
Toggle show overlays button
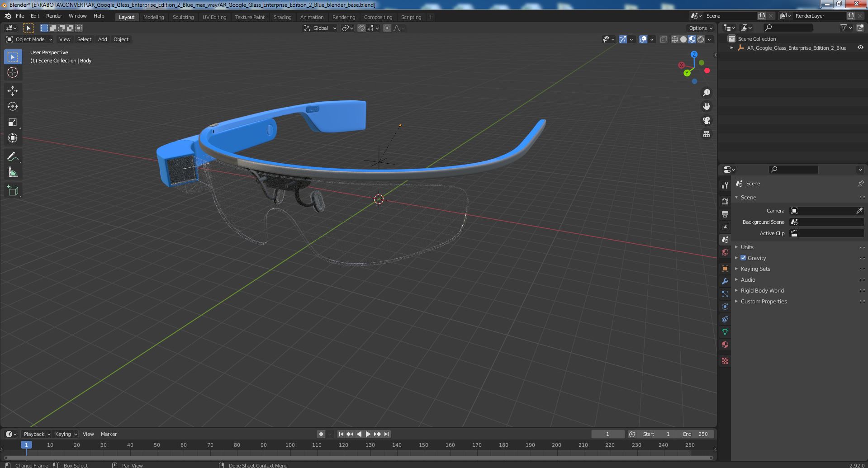click(643, 39)
